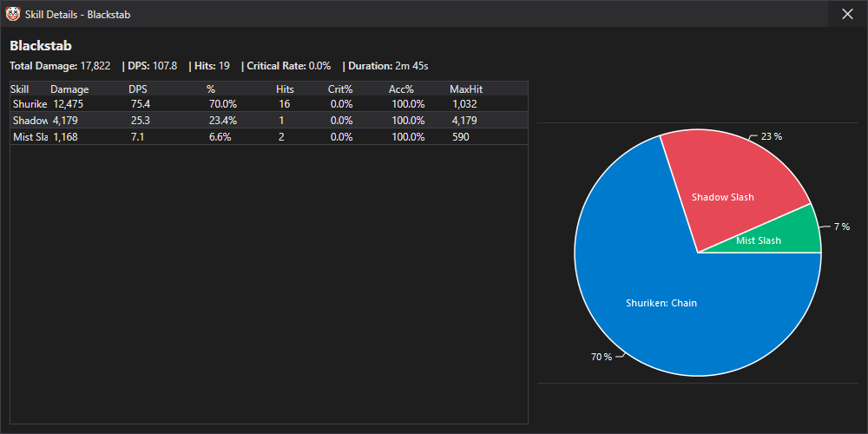Click the clown app icon in title bar
Screen dimensions: 868x434
coord(12,14)
